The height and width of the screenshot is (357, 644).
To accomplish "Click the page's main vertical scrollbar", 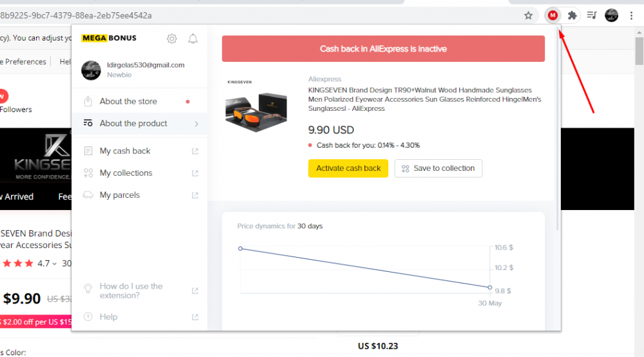I will coord(639,52).
